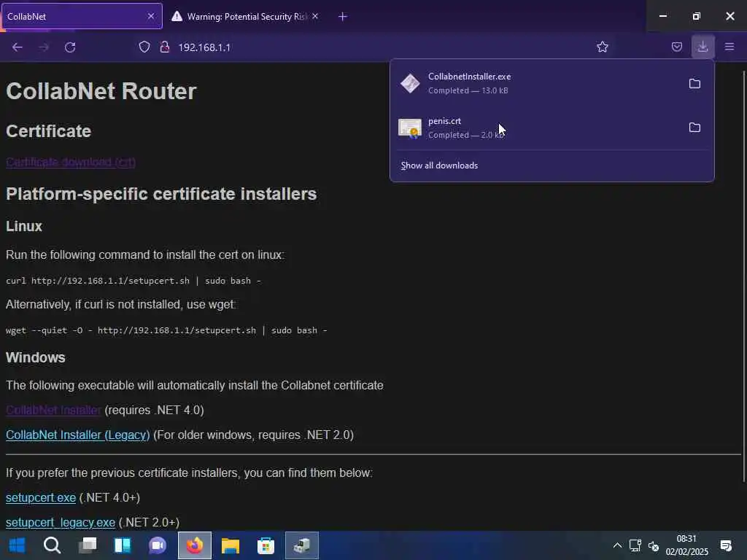
Task: Click the Platform-specific certificate installers heading
Action: [161, 194]
